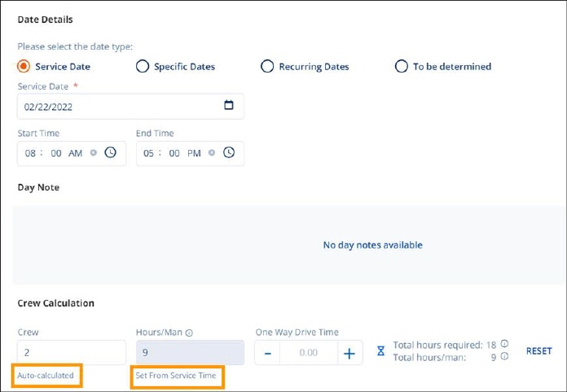567x392 pixels.
Task: Click the Start Time hour value 08
Action: click(x=30, y=153)
